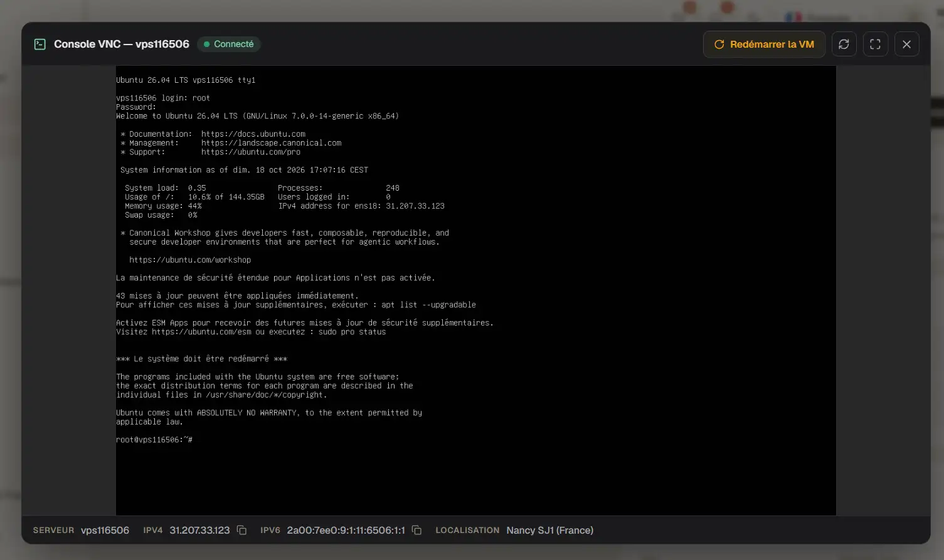
Task: Click the IPv6 value 2a00:7ee0:9:1:11:6506:1:1
Action: tap(346, 530)
